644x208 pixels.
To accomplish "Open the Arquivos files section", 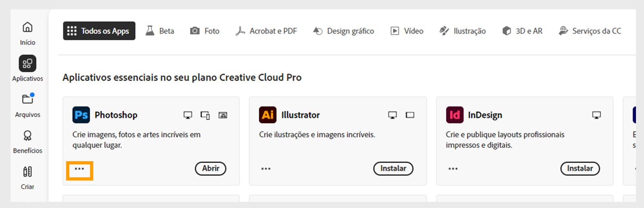I will point(27,106).
